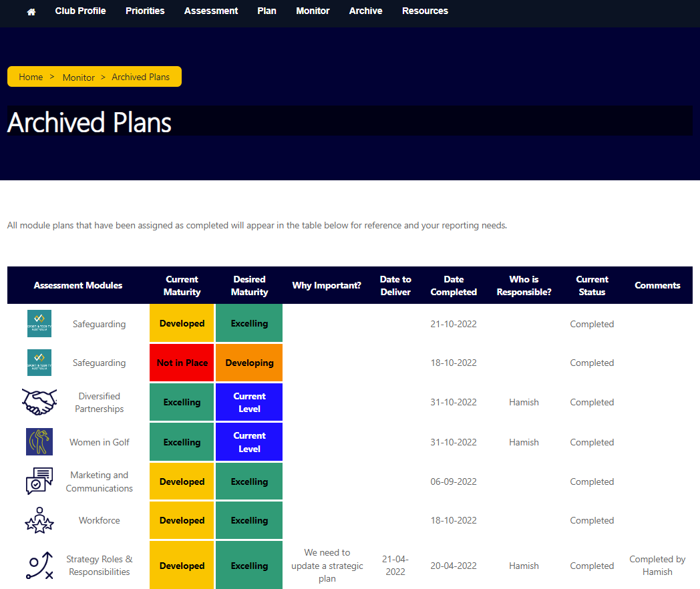Click the second Safeguarding Sport Integrity icon
This screenshot has width=700, height=589.
[39, 362]
